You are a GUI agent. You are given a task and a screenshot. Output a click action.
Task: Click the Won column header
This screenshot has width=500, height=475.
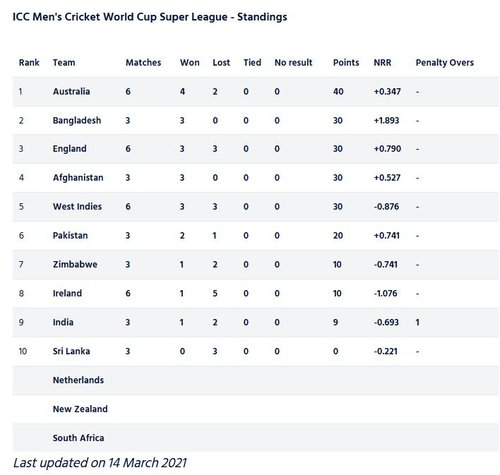[x=190, y=63]
